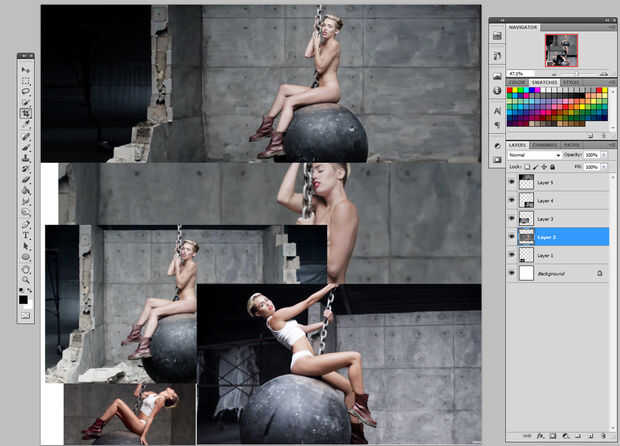Switch to the Swatches tab
The width and height of the screenshot is (620, 446).
click(x=544, y=82)
